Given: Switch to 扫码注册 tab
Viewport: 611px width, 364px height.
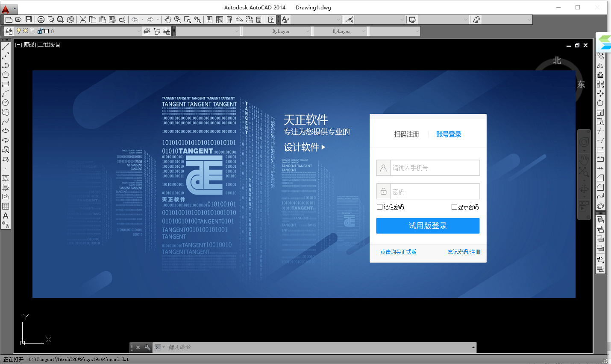Looking at the screenshot, I should (x=406, y=134).
